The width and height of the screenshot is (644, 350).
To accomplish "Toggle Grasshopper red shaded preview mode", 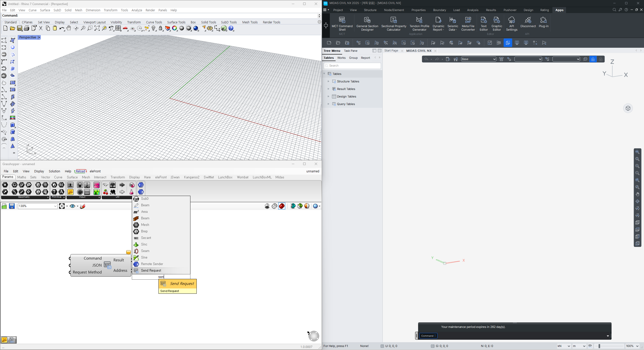I will 282,206.
